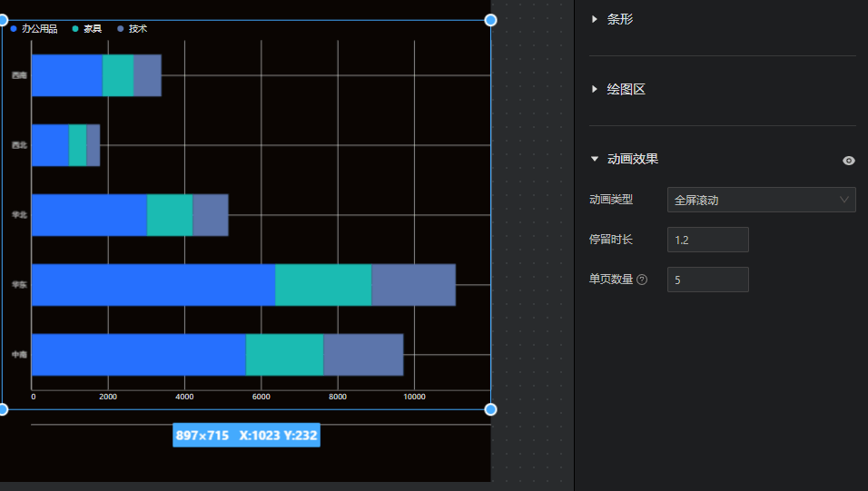Collapse the 动画效果 section
Image resolution: width=868 pixels, height=491 pixels.
tap(632, 159)
